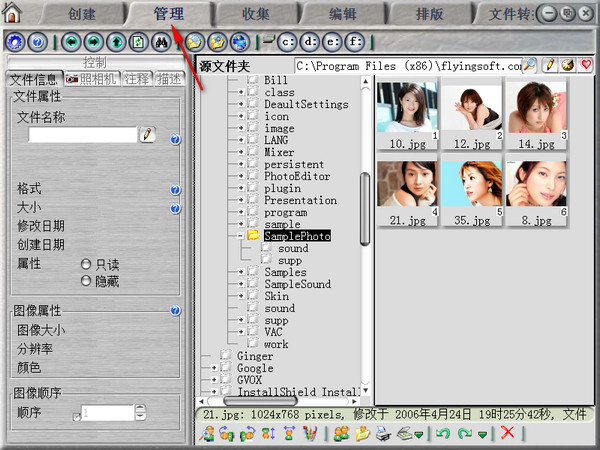Expand the Google folder in tree
The width and height of the screenshot is (600, 450).
point(214,368)
